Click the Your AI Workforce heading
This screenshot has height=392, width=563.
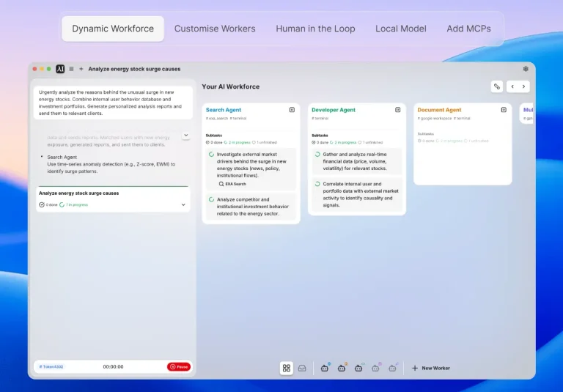click(230, 86)
